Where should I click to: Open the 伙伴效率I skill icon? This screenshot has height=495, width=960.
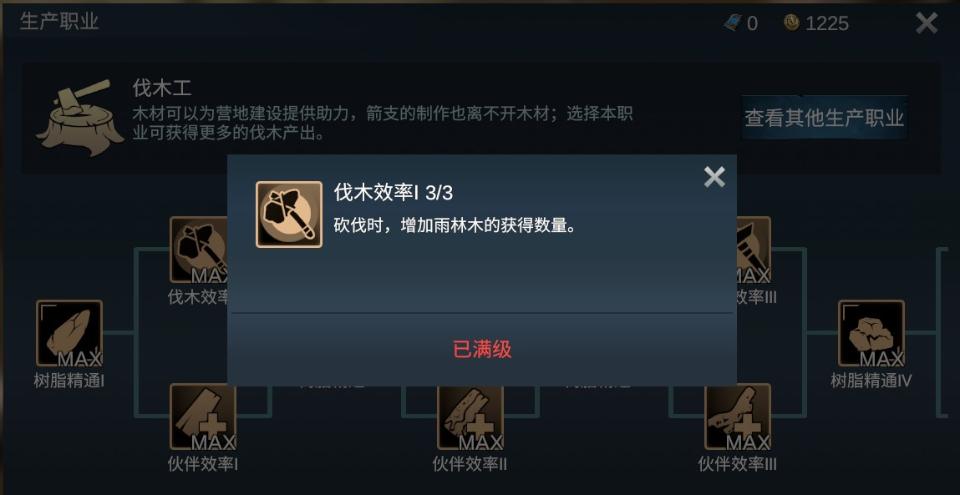(x=203, y=417)
